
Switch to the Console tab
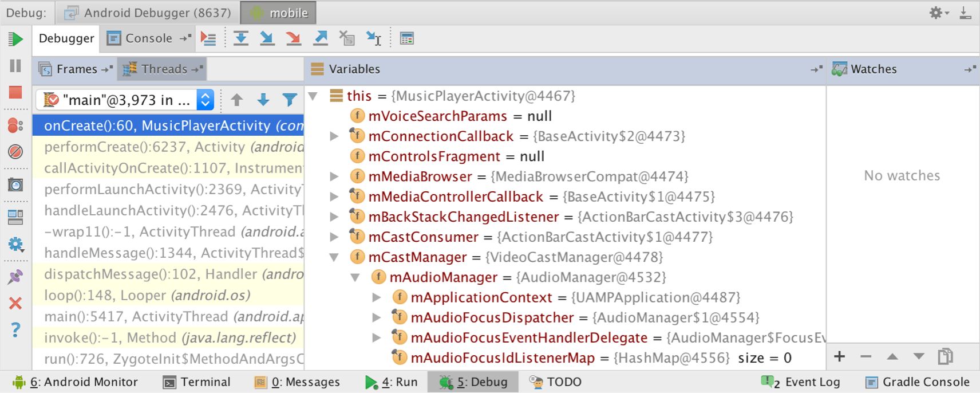point(148,38)
